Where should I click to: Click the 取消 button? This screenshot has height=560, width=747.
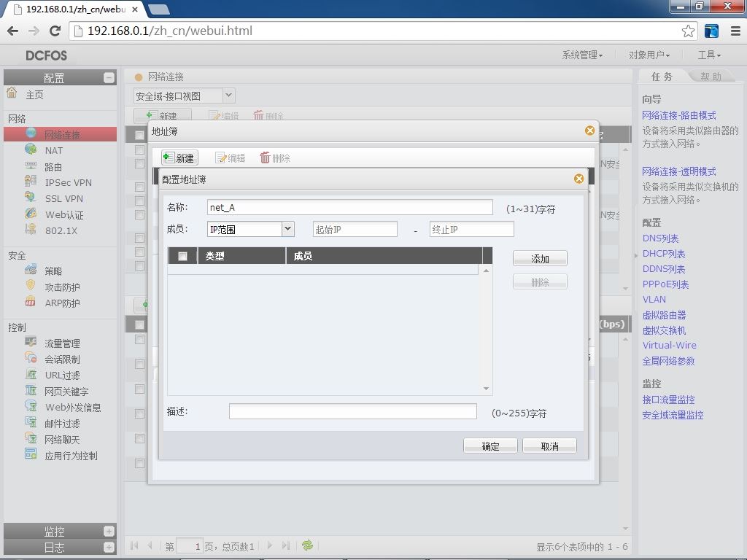pyautogui.click(x=549, y=446)
